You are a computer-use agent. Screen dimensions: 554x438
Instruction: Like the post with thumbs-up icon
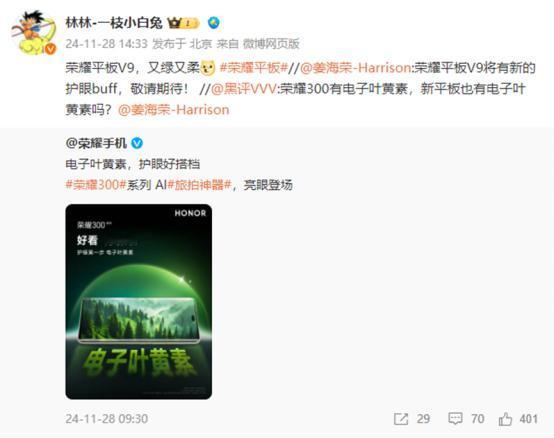coord(505,419)
